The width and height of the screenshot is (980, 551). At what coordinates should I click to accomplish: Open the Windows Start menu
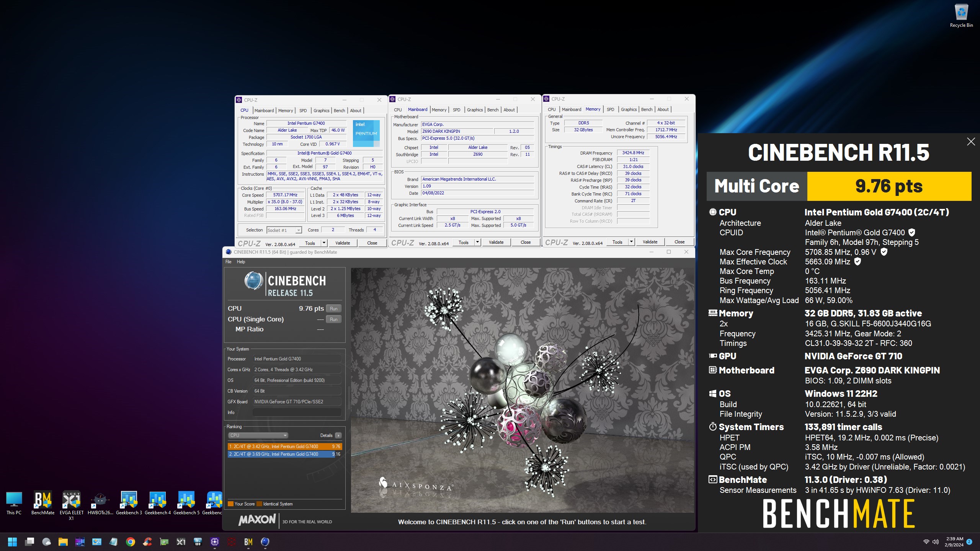[x=13, y=542]
